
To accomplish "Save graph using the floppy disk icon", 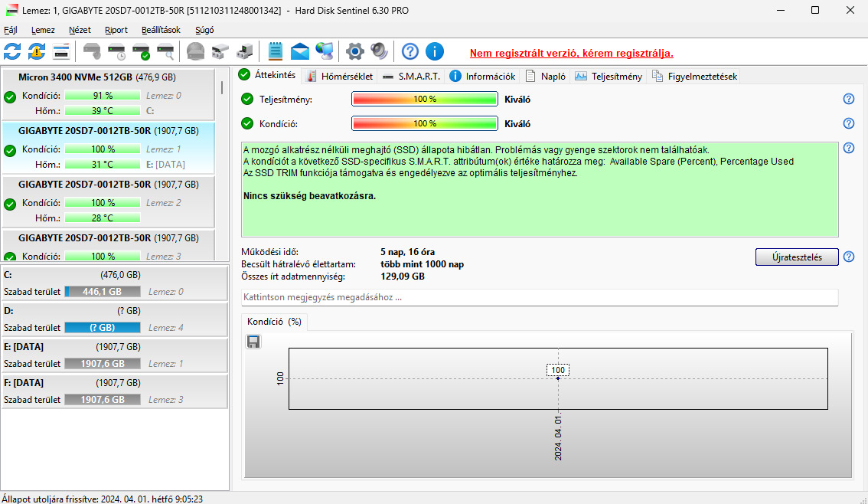I will [x=253, y=342].
